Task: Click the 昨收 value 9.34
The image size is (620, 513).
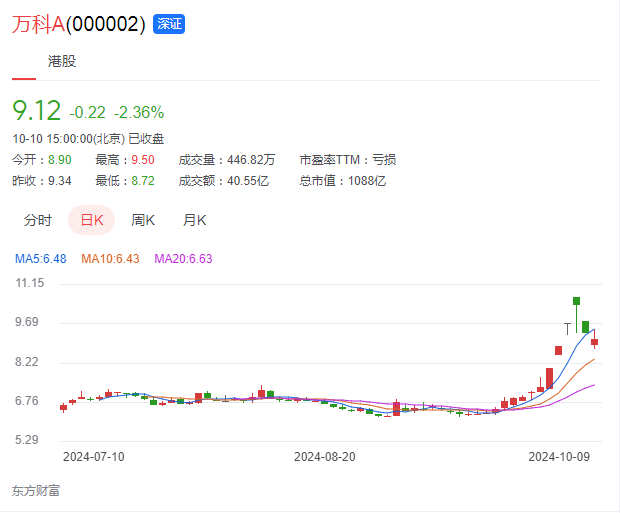Action: [60, 181]
